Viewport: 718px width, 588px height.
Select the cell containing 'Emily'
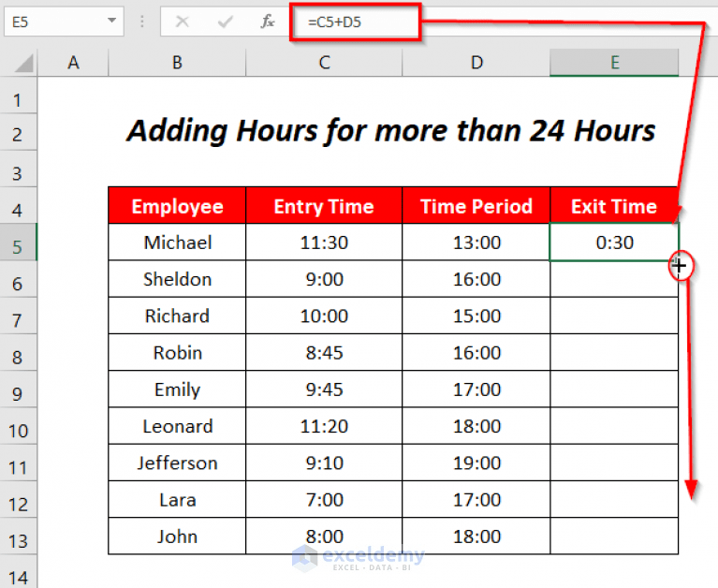[x=177, y=390]
